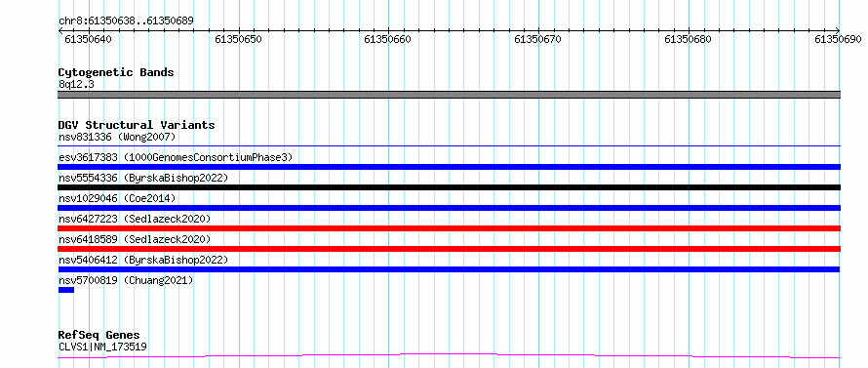Open the RefSeq Genes track title
The height and width of the screenshot is (368, 868).
point(99,336)
